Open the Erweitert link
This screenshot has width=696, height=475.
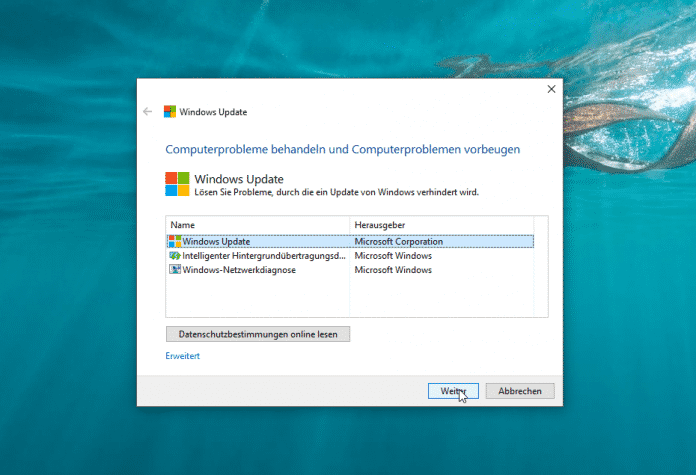coord(183,356)
